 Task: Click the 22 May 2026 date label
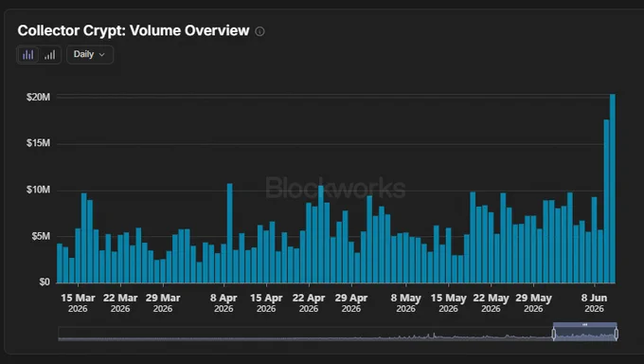coord(491,302)
